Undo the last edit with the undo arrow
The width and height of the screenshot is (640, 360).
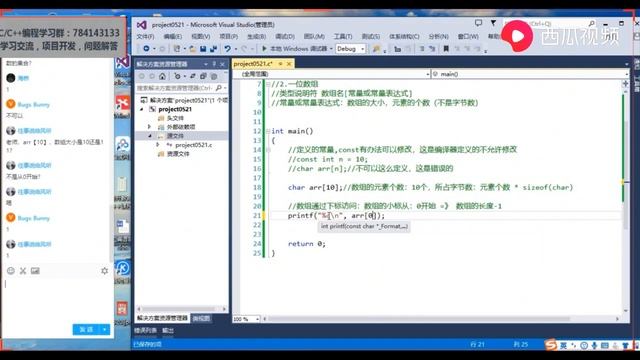(227, 49)
